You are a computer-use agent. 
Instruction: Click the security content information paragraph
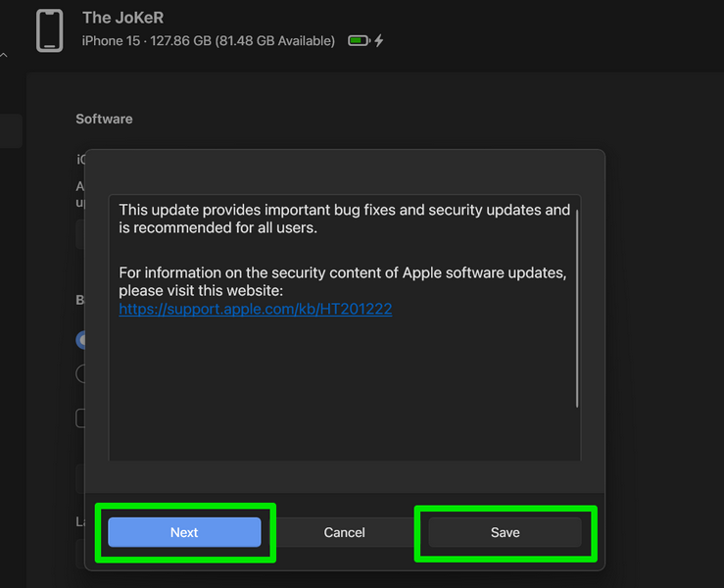342,281
